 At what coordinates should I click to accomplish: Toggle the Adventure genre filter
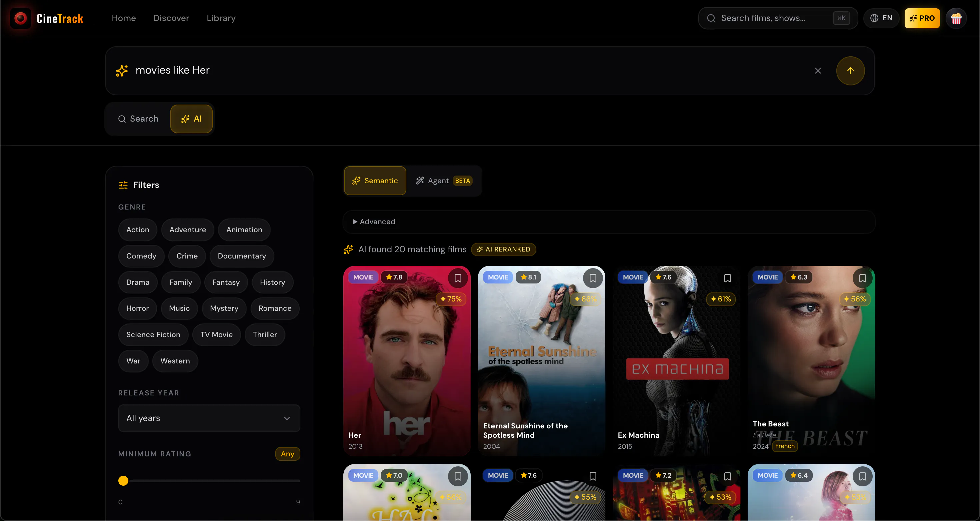click(x=188, y=230)
